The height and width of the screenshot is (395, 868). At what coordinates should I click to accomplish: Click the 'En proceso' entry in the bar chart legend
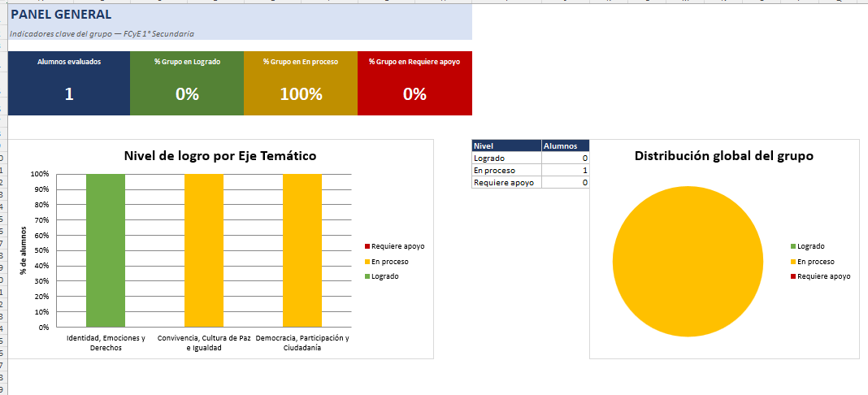point(386,261)
